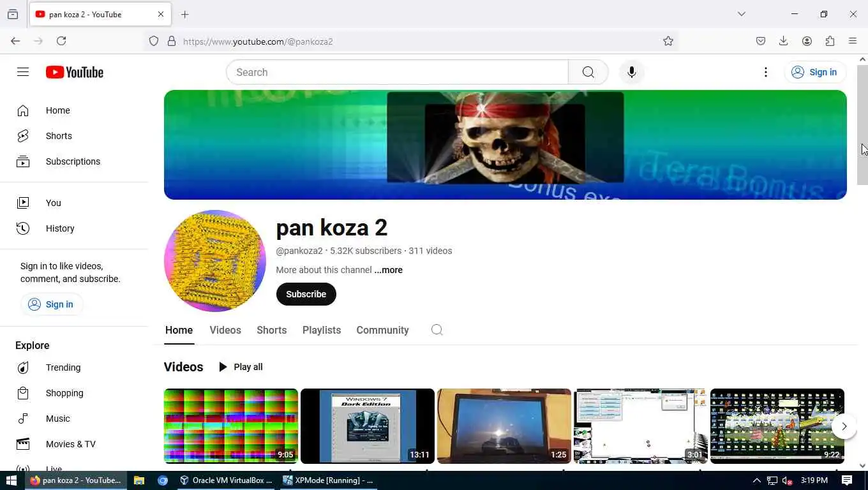
Task: Click the search magnifier button
Action: click(x=588, y=72)
